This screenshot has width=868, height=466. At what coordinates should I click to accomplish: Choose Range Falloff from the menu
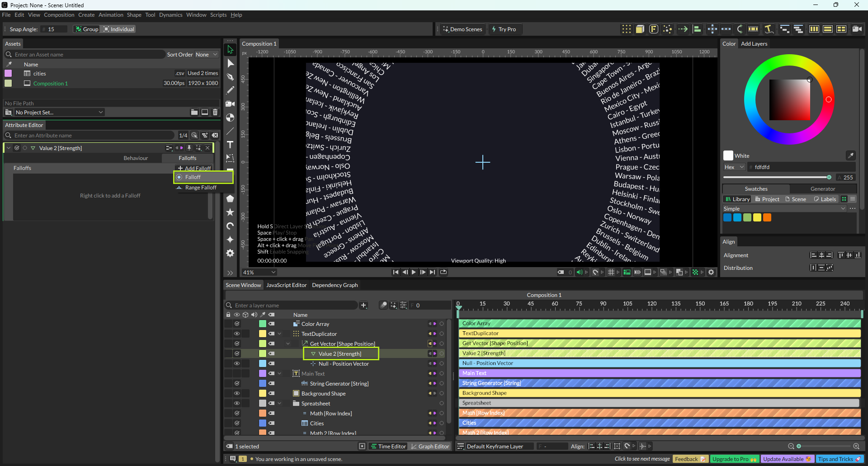pos(201,188)
